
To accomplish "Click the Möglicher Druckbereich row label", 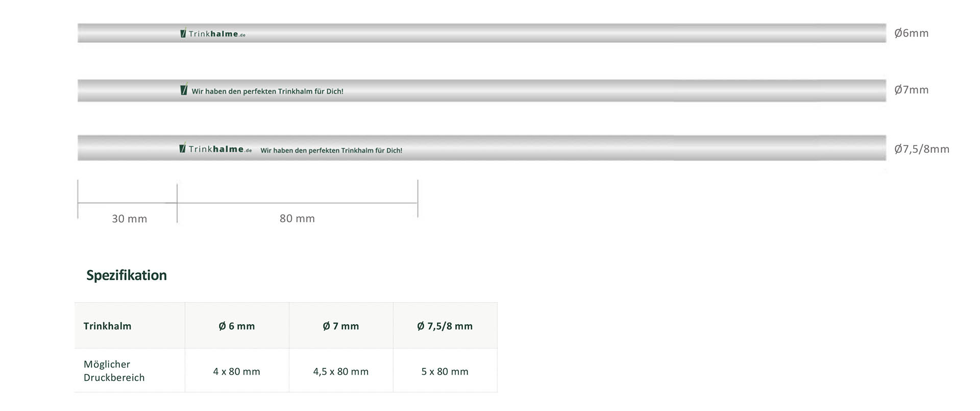I will click(114, 371).
